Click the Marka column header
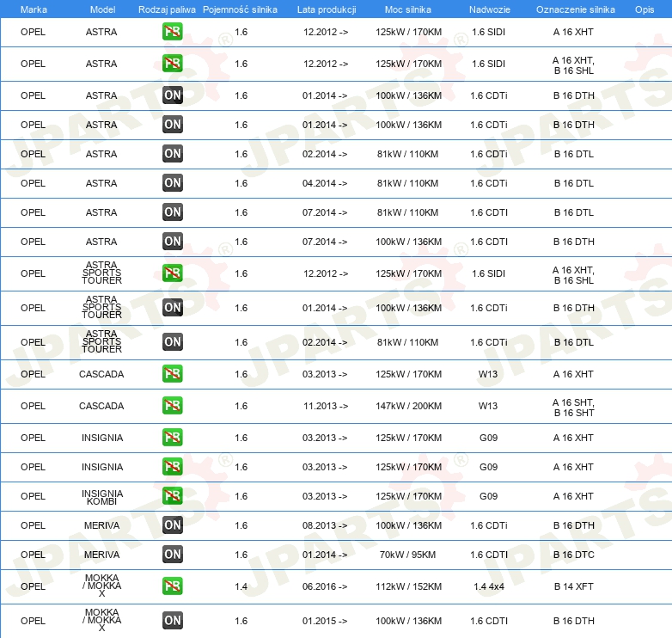The width and height of the screenshot is (672, 638). (34, 9)
